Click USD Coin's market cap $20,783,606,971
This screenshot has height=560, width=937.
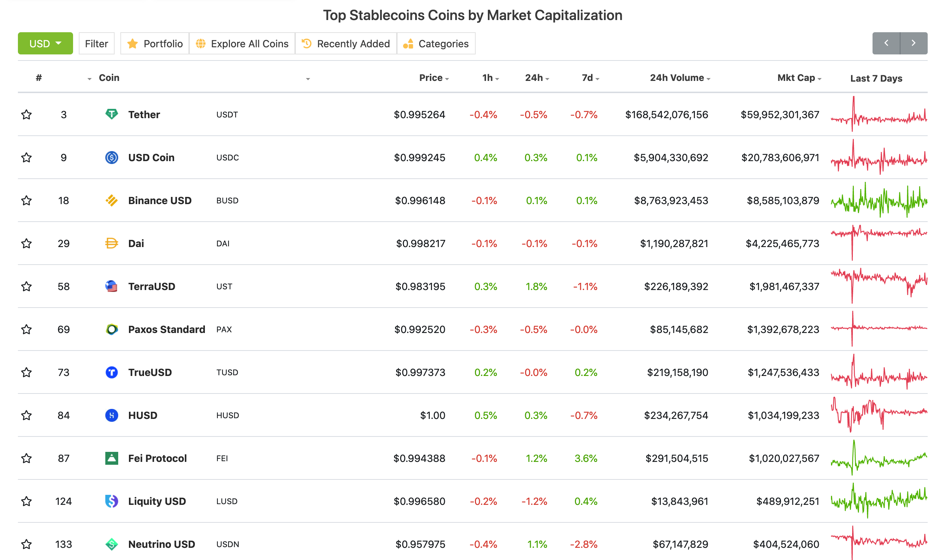coord(780,157)
